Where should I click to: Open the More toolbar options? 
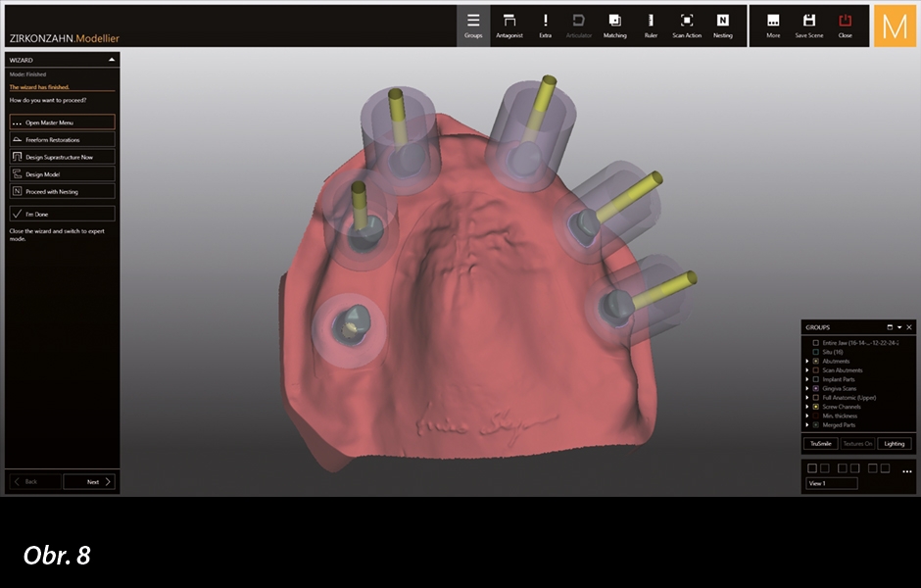[x=773, y=25]
